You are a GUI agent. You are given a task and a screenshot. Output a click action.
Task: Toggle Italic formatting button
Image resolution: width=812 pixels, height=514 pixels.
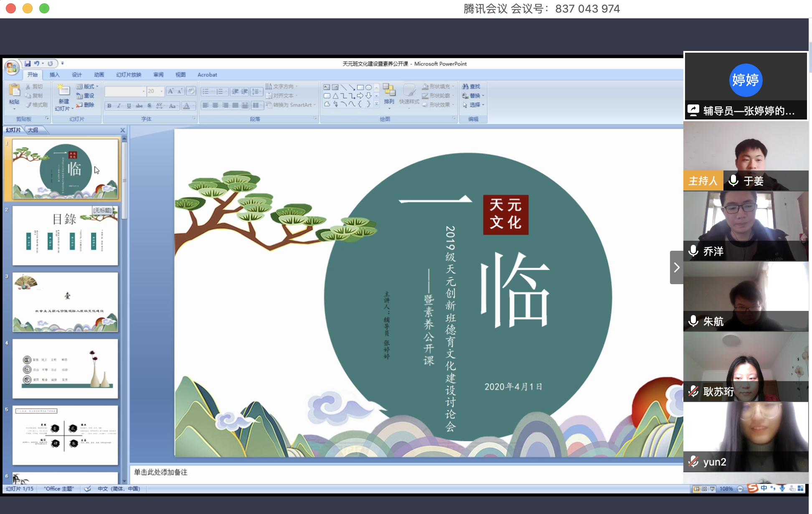coord(119,106)
